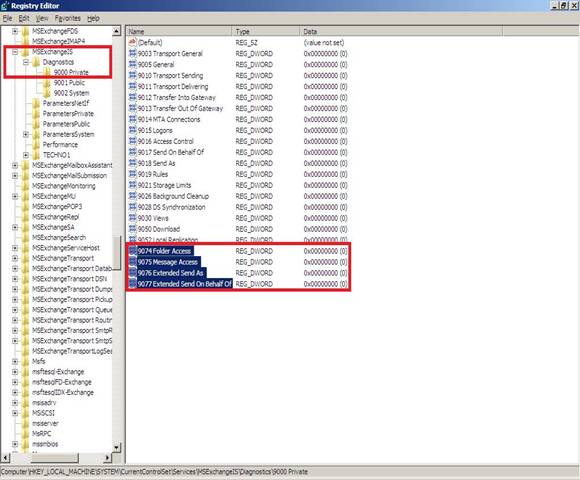
Task: Select the 9074 Folder Access value
Action: point(164,251)
